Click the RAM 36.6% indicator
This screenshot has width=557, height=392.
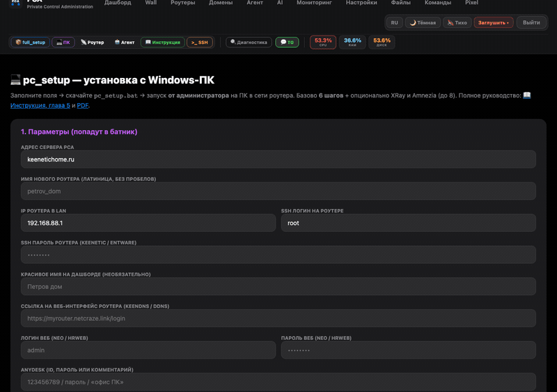352,42
